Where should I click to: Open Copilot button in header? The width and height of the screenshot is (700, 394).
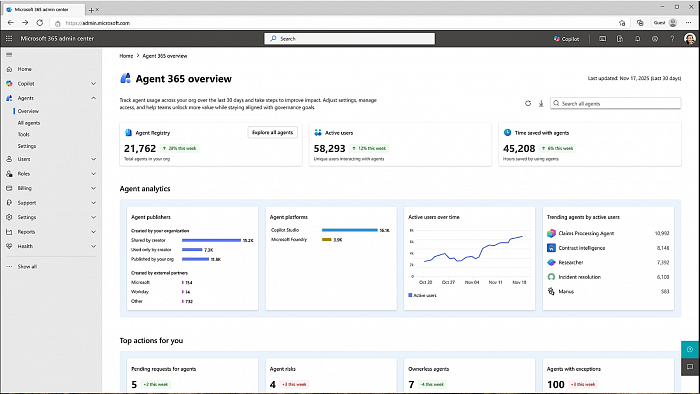tap(567, 39)
